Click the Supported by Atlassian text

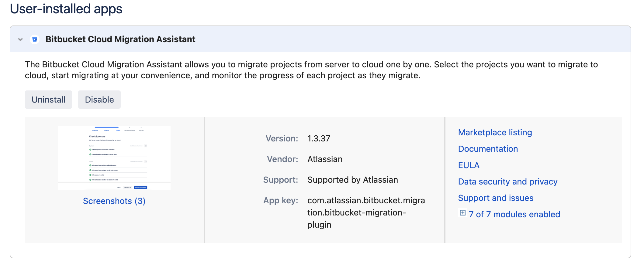(352, 180)
